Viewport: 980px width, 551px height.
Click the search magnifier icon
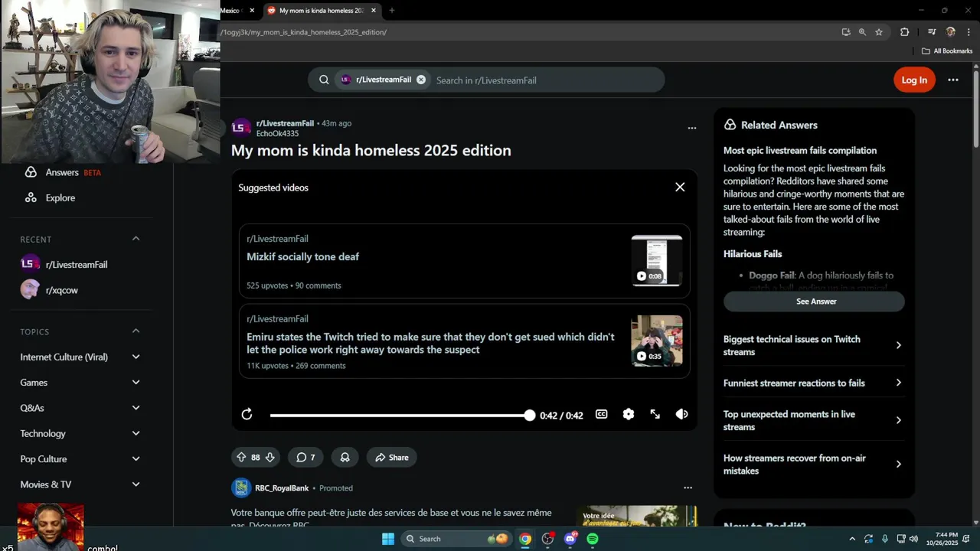[324, 80]
